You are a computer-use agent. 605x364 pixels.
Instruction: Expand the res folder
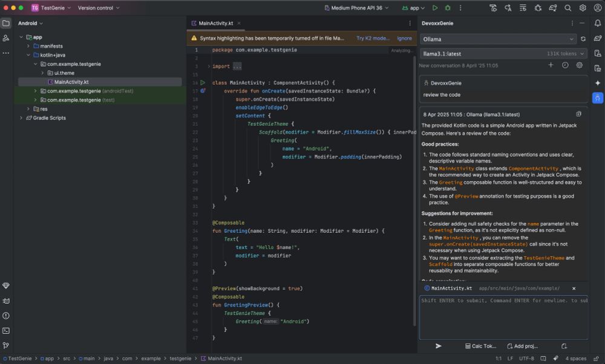[28, 109]
